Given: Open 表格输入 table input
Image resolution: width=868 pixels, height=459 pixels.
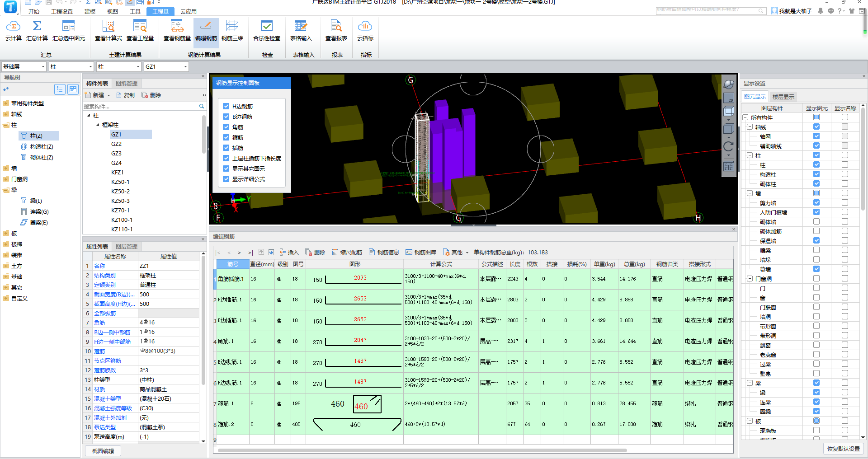Looking at the screenshot, I should (x=301, y=30).
